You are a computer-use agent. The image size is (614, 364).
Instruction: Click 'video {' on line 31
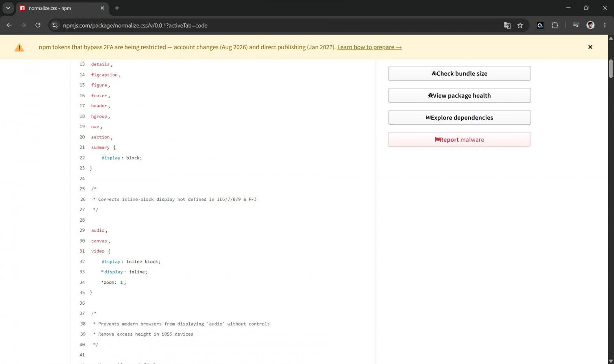click(x=101, y=251)
